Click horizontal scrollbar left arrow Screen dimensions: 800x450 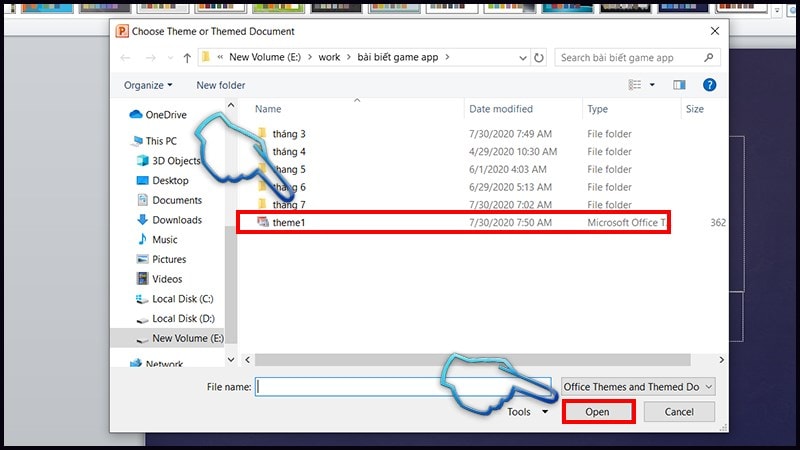(247, 360)
